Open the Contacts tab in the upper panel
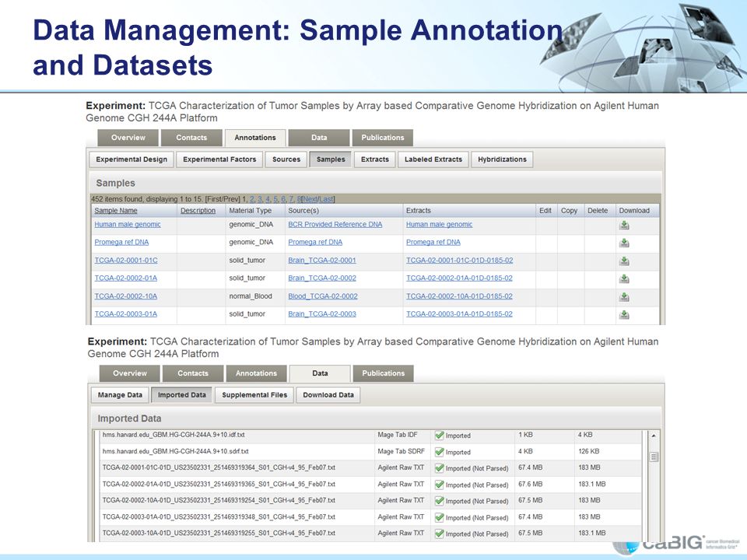 pos(191,138)
